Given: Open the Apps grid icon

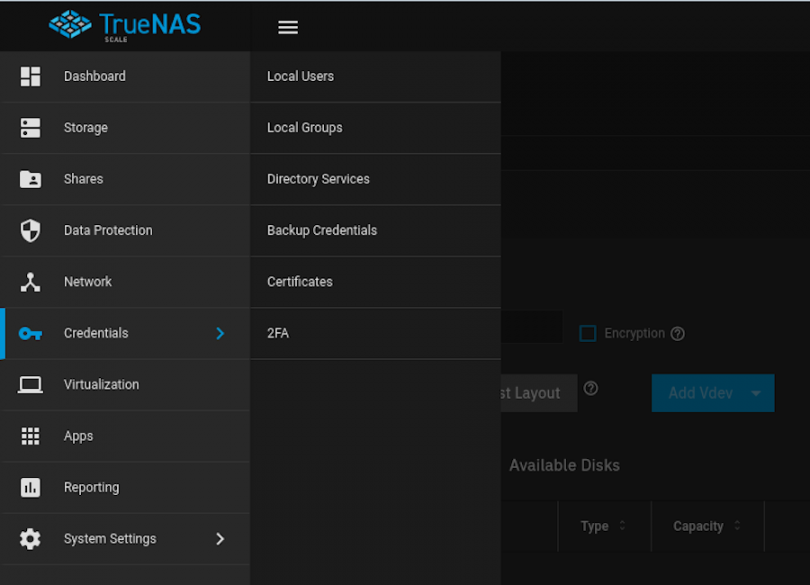Looking at the screenshot, I should [29, 436].
